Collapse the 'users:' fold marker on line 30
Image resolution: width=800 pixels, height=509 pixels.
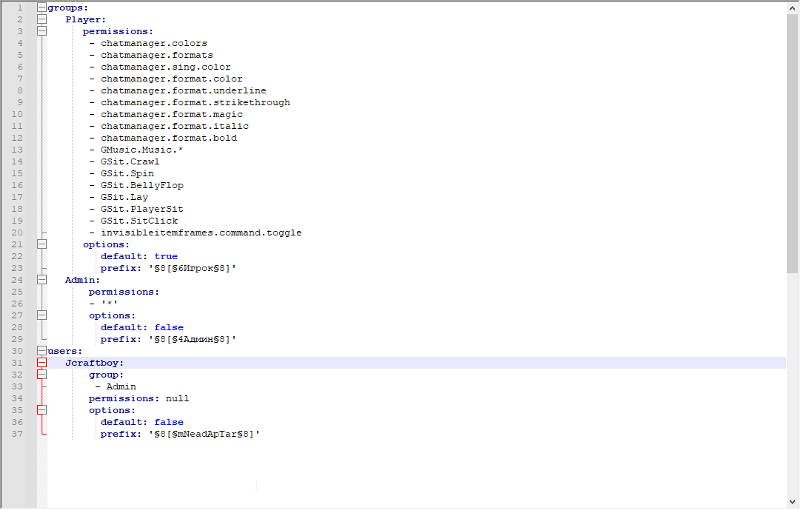[42, 351]
